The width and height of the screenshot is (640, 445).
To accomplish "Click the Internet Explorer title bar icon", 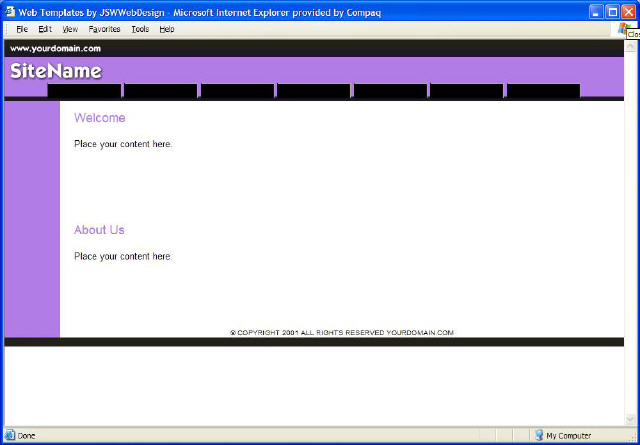I will pos(10,11).
